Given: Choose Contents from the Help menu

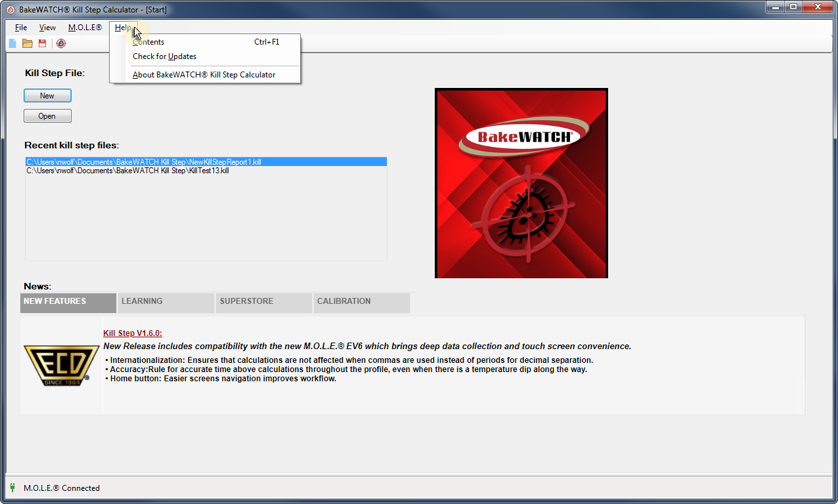Looking at the screenshot, I should pyautogui.click(x=149, y=42).
